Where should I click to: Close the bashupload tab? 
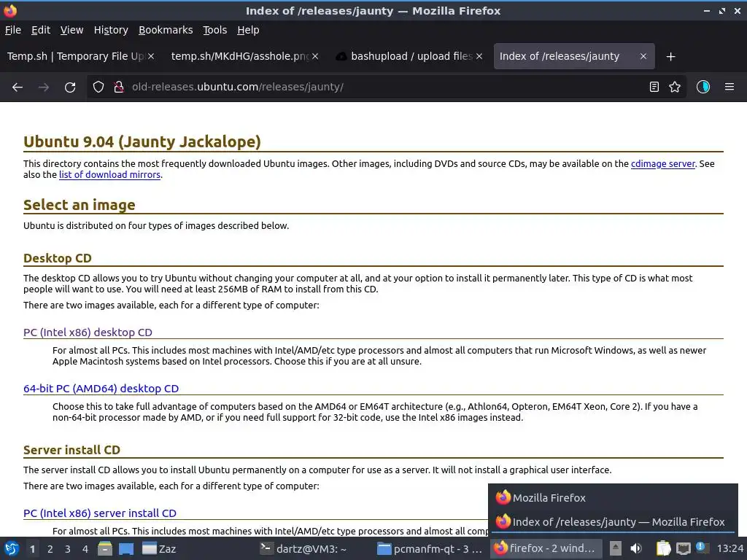point(479,56)
